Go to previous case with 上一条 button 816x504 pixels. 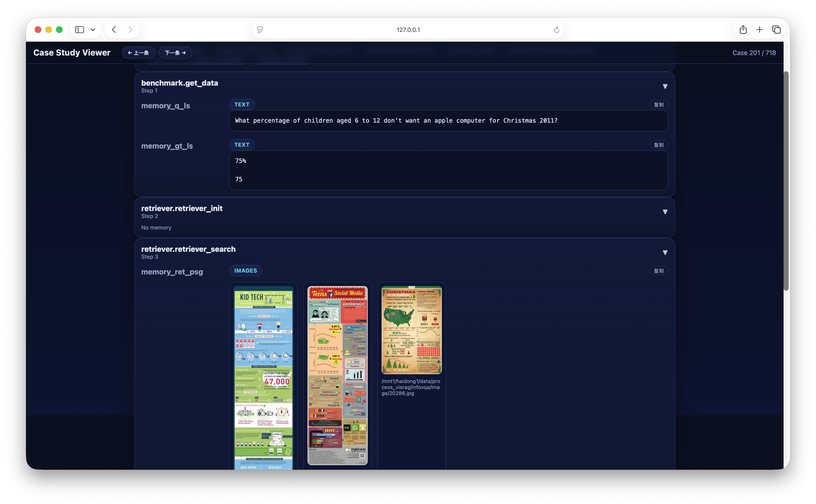click(138, 53)
